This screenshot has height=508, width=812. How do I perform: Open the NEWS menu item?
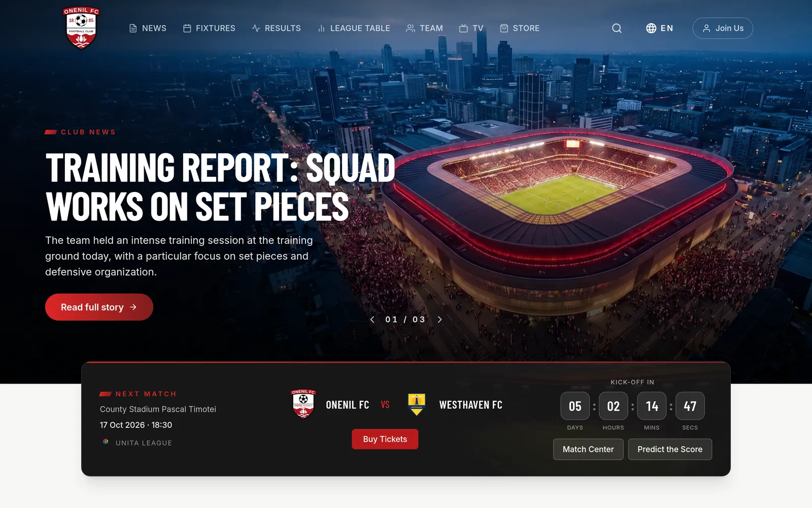[x=148, y=28]
